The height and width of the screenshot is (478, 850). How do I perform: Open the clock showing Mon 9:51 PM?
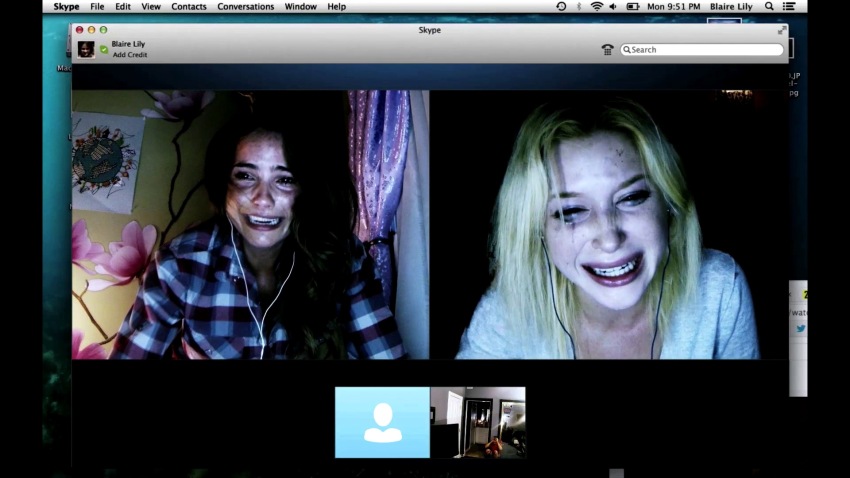(x=675, y=7)
